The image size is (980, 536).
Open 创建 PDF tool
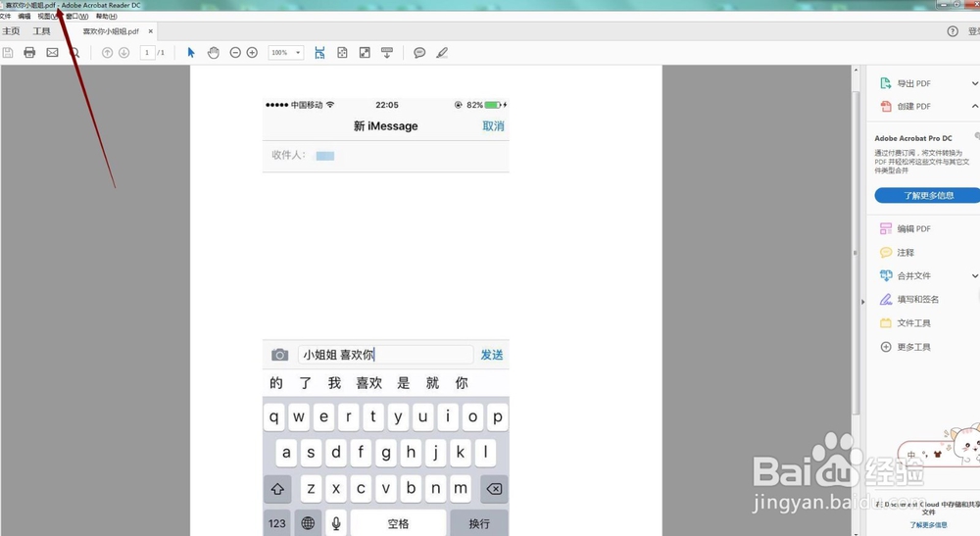click(x=913, y=107)
